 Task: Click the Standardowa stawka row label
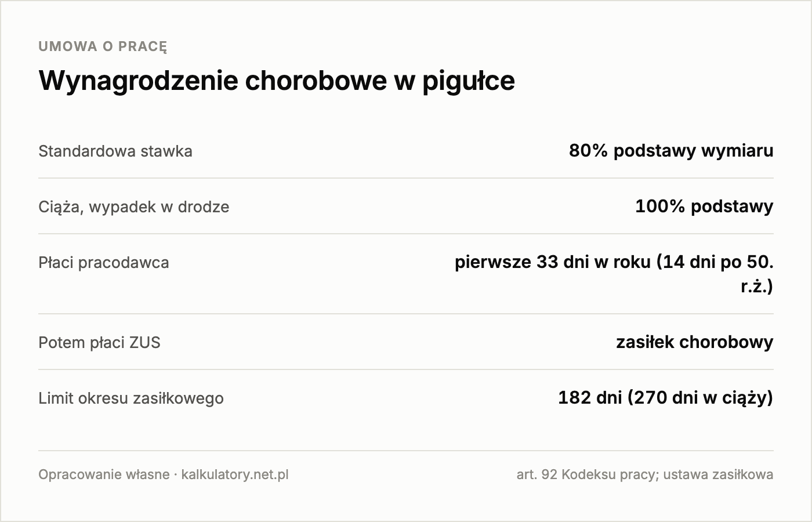pyautogui.click(x=115, y=151)
